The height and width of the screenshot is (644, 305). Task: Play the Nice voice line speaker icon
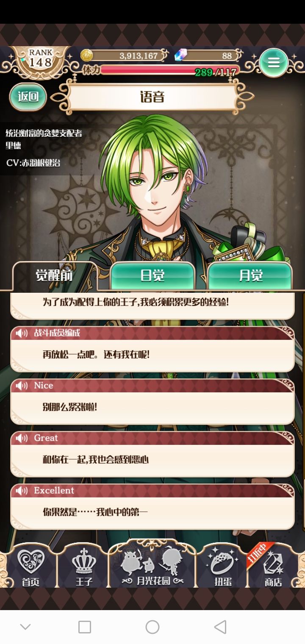[22, 386]
